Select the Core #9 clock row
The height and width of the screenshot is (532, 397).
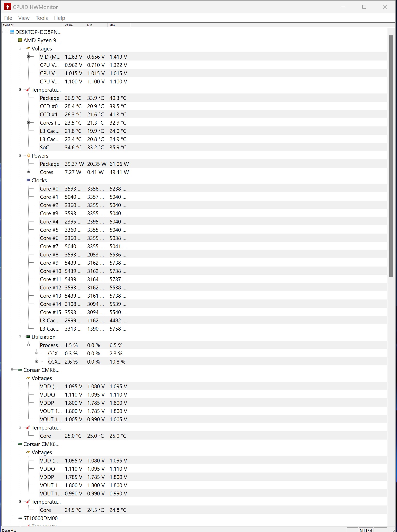[x=213, y=263]
